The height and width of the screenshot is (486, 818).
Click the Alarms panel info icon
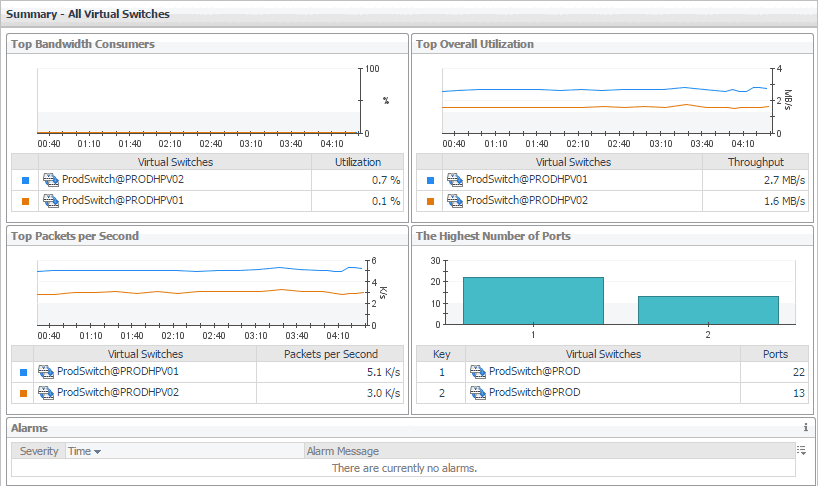(x=805, y=427)
